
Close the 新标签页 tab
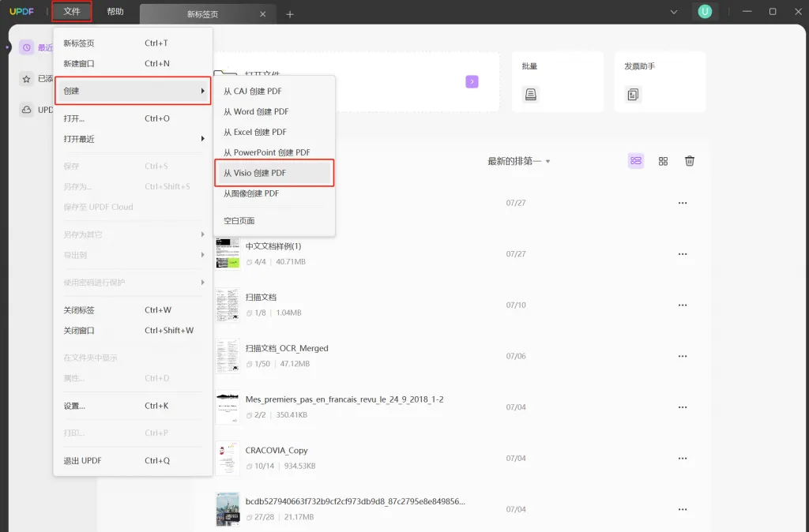coord(262,14)
